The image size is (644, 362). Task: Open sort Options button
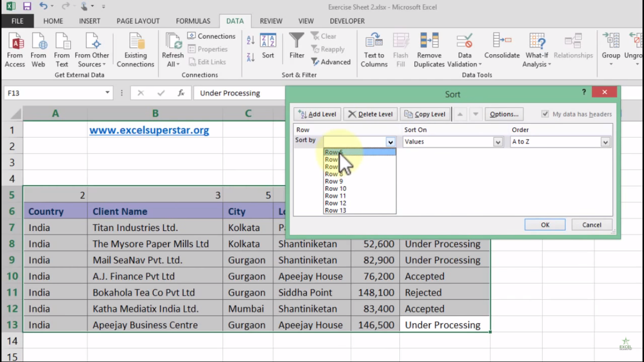coord(504,114)
